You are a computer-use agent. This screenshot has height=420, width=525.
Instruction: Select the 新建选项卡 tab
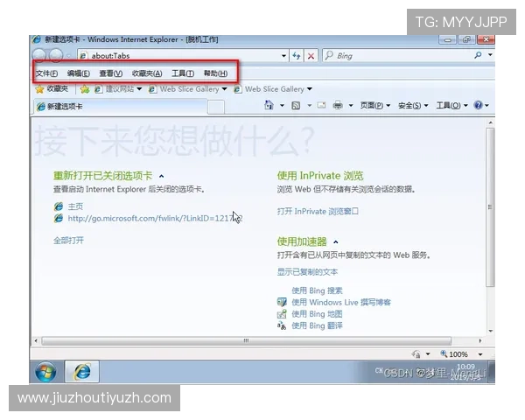point(121,107)
